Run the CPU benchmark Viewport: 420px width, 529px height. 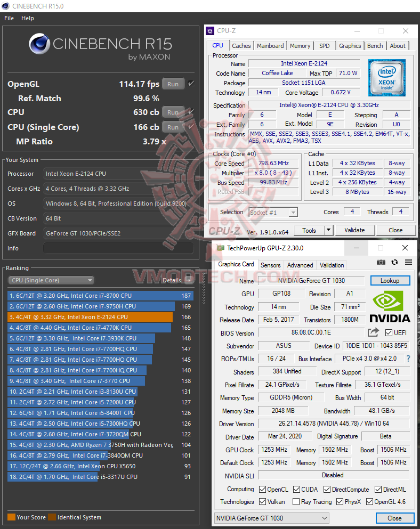pyautogui.click(x=173, y=112)
